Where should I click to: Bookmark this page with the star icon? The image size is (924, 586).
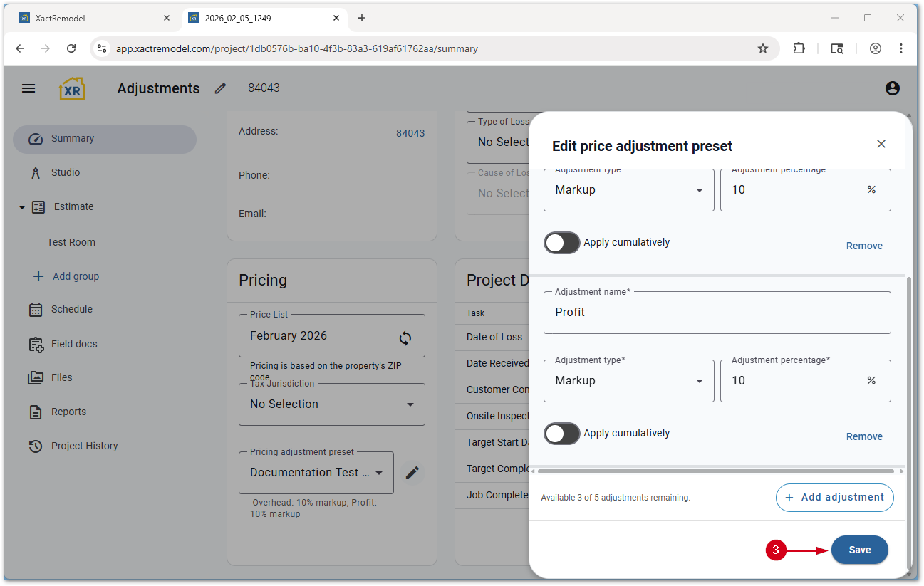click(x=763, y=48)
